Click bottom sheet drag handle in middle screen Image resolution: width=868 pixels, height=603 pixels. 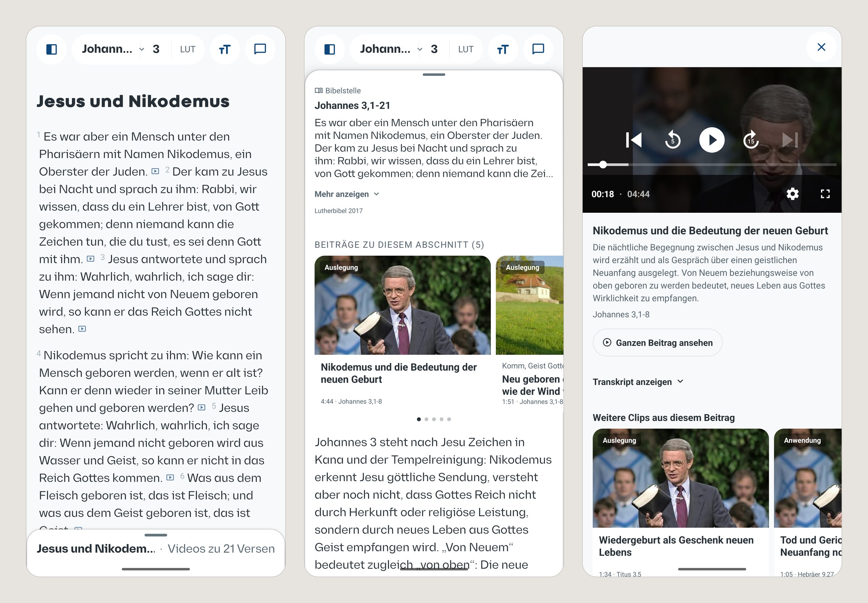point(434,75)
